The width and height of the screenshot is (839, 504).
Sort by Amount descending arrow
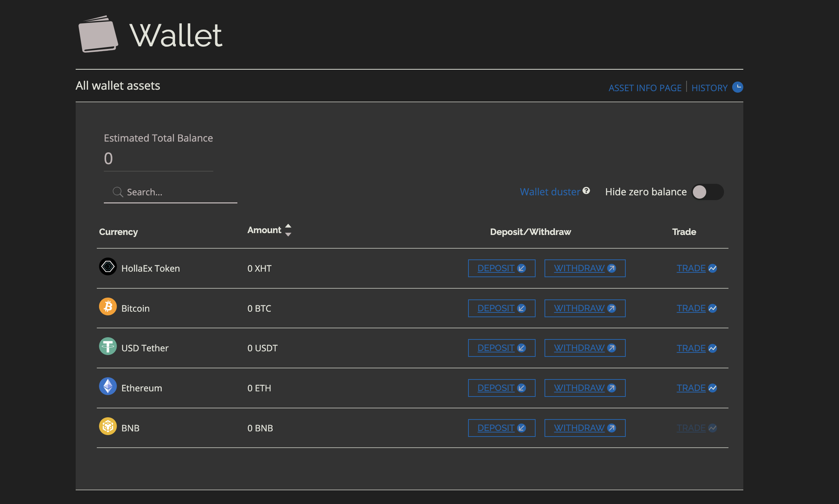[x=288, y=235]
